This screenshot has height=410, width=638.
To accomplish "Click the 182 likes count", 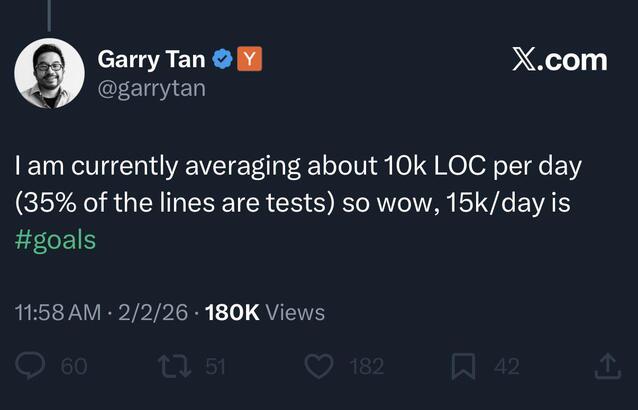I will pos(366,367).
